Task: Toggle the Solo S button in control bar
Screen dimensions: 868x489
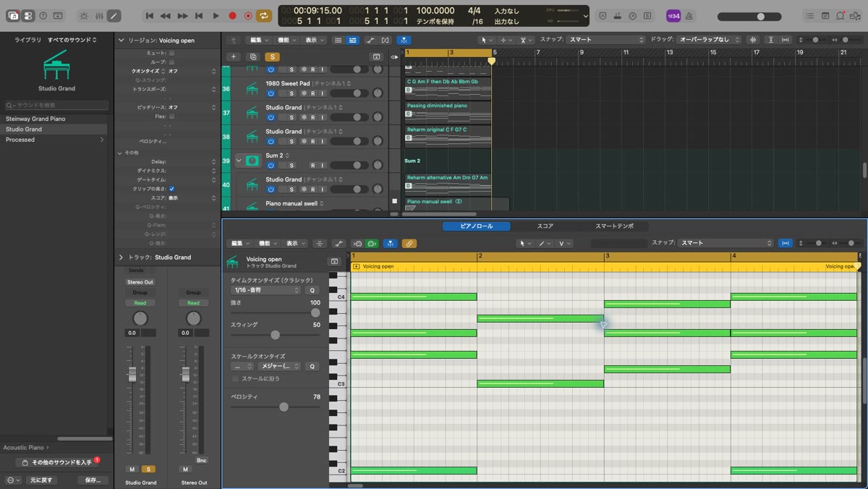Action: coord(648,15)
